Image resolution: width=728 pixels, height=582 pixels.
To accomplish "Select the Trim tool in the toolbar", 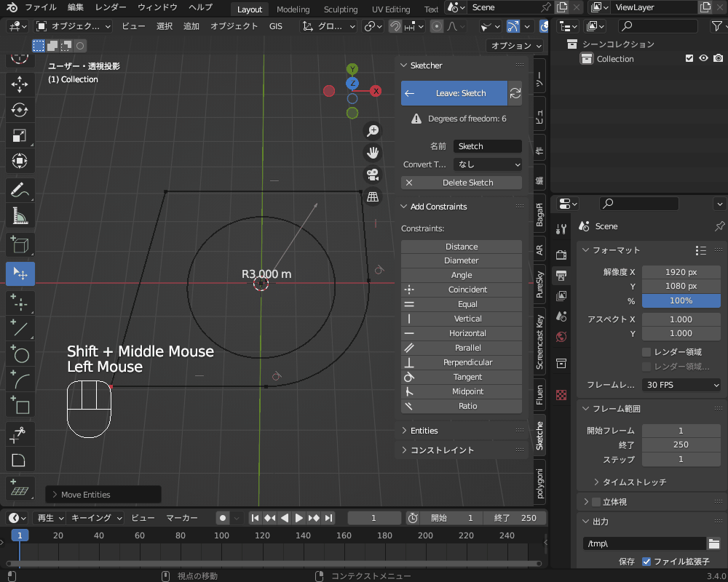I will coord(19,434).
